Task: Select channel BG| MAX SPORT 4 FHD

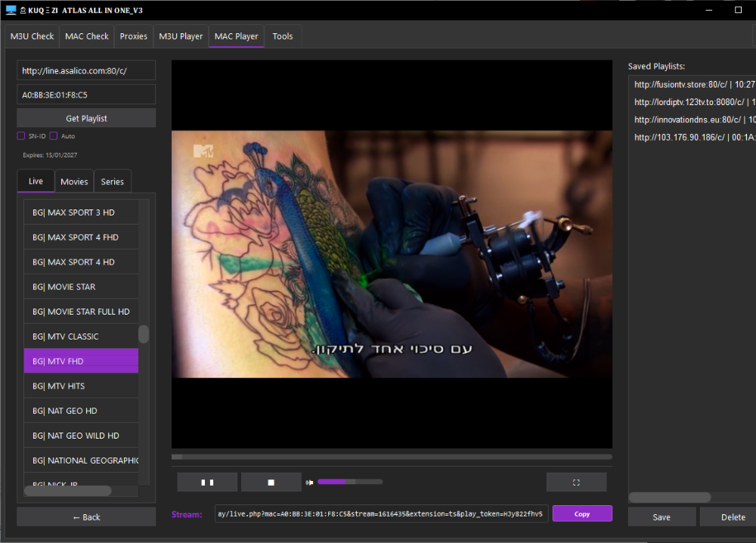Action: (x=81, y=237)
